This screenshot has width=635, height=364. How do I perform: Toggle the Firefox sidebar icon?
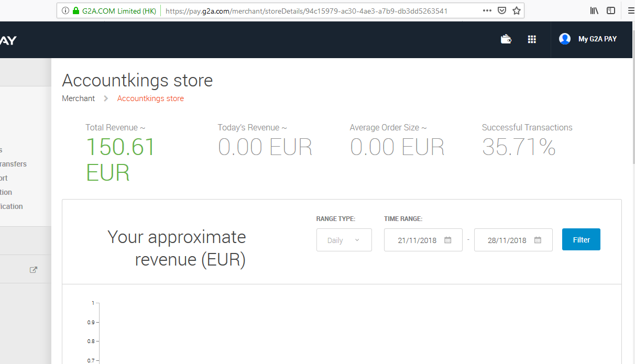611,10
